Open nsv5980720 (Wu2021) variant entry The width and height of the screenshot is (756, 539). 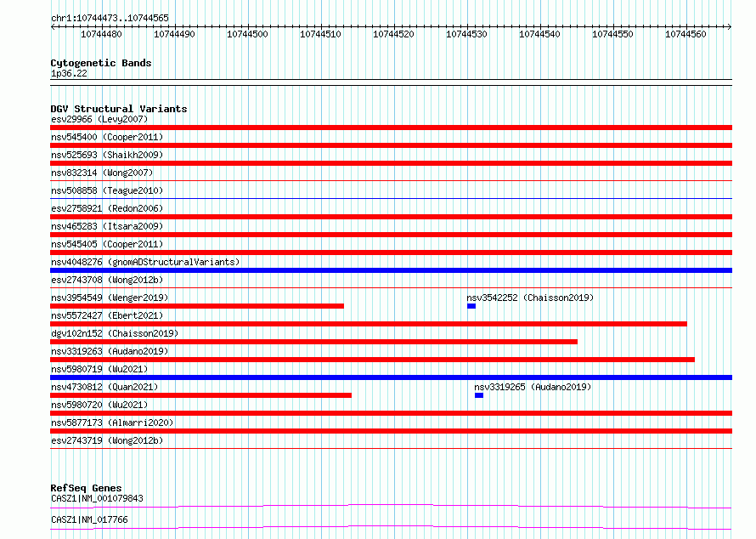(99, 405)
